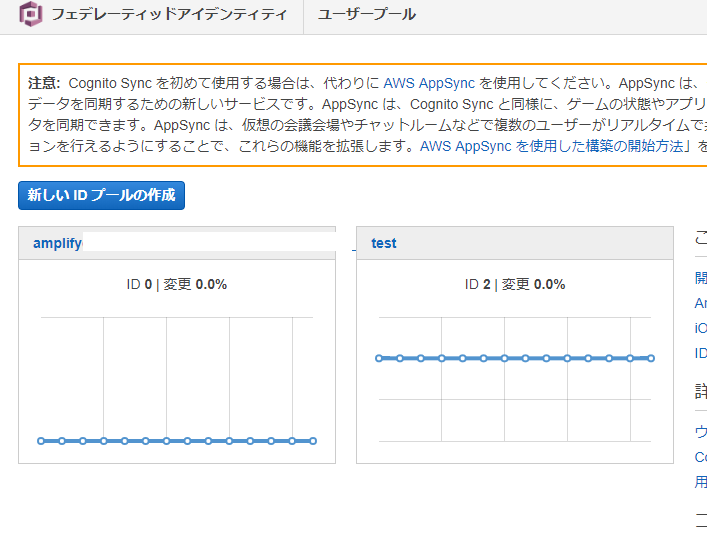Click the Amazon Cognito logo icon
This screenshot has height=536, width=707.
(31, 14)
